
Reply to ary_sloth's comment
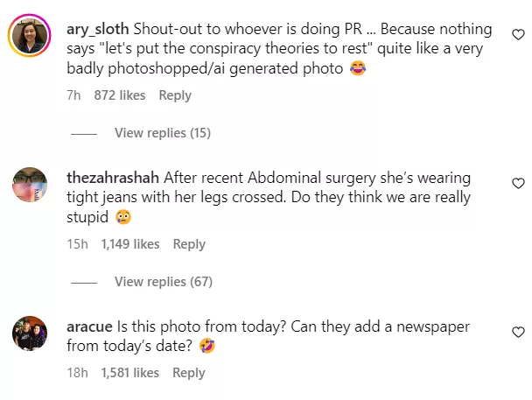(175, 95)
